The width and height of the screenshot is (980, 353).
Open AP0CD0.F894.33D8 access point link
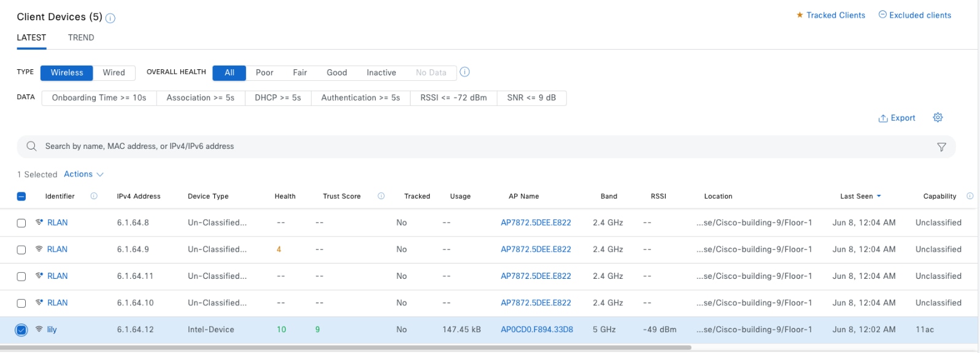pyautogui.click(x=536, y=330)
